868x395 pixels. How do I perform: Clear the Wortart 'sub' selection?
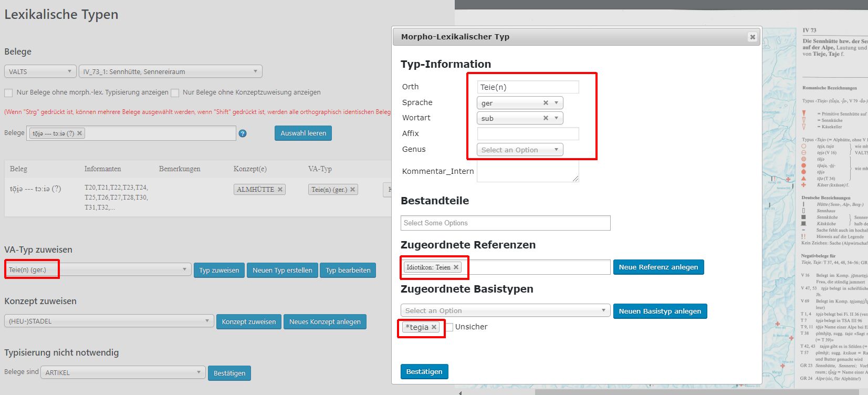pyautogui.click(x=546, y=118)
